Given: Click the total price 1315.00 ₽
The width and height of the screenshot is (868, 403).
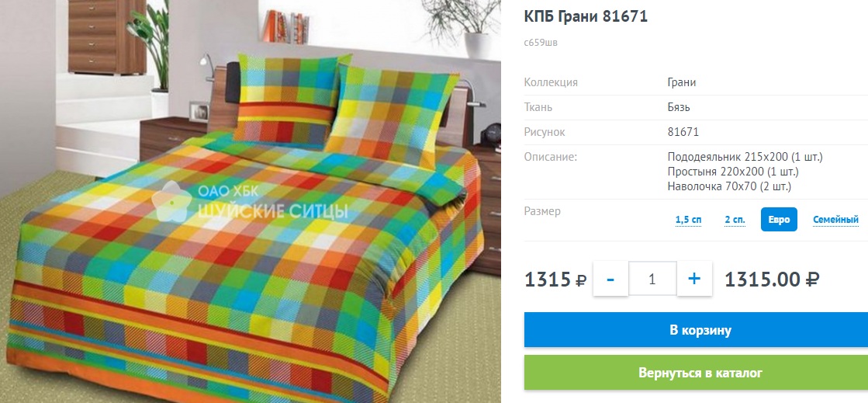Looking at the screenshot, I should [x=773, y=280].
